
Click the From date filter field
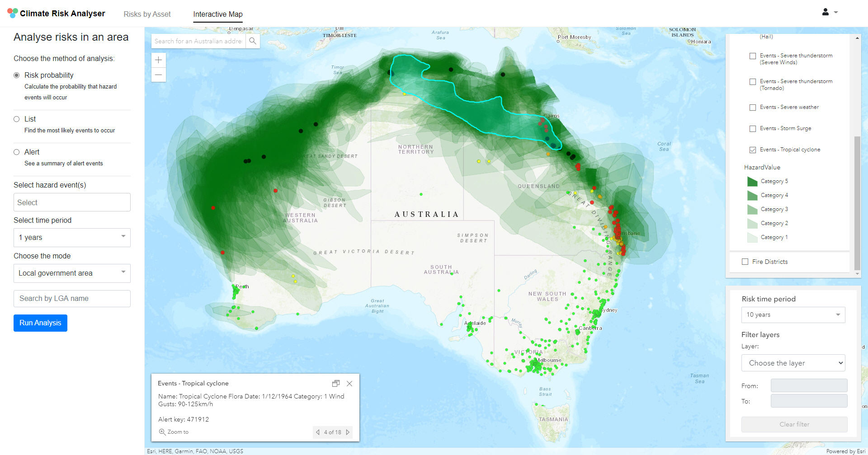click(809, 385)
